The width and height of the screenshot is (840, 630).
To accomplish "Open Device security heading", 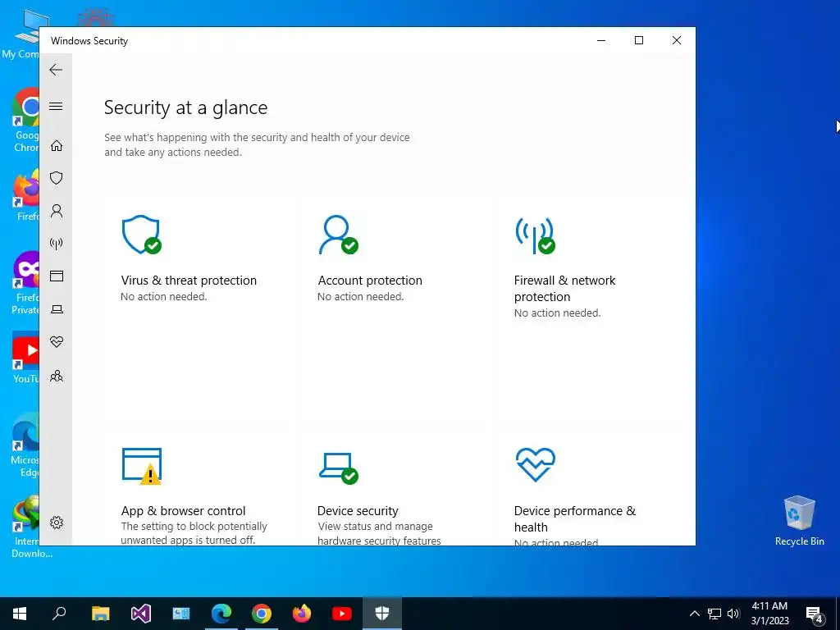I will [358, 510].
